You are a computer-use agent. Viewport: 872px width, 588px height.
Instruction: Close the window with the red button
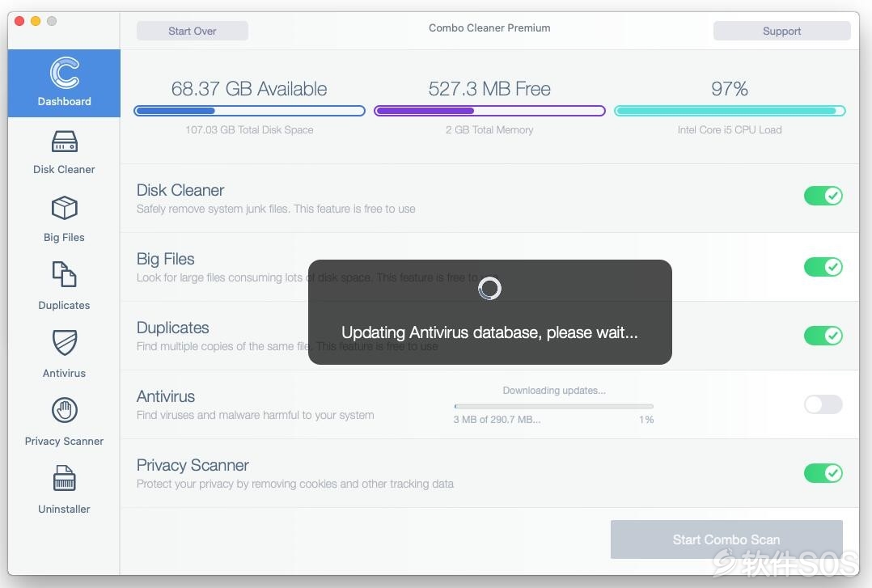click(x=19, y=21)
